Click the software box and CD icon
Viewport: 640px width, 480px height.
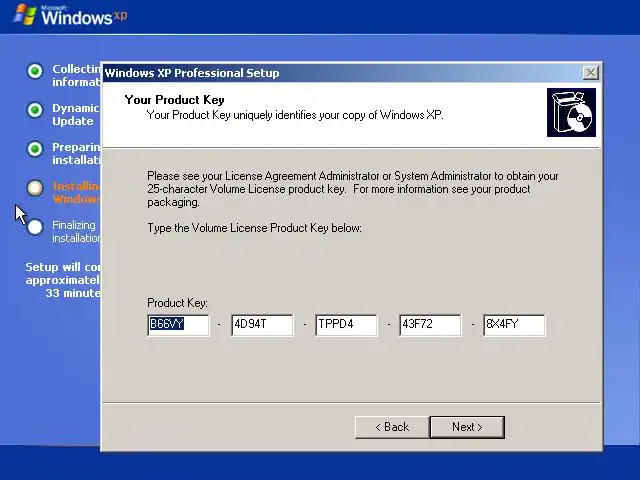(x=571, y=113)
